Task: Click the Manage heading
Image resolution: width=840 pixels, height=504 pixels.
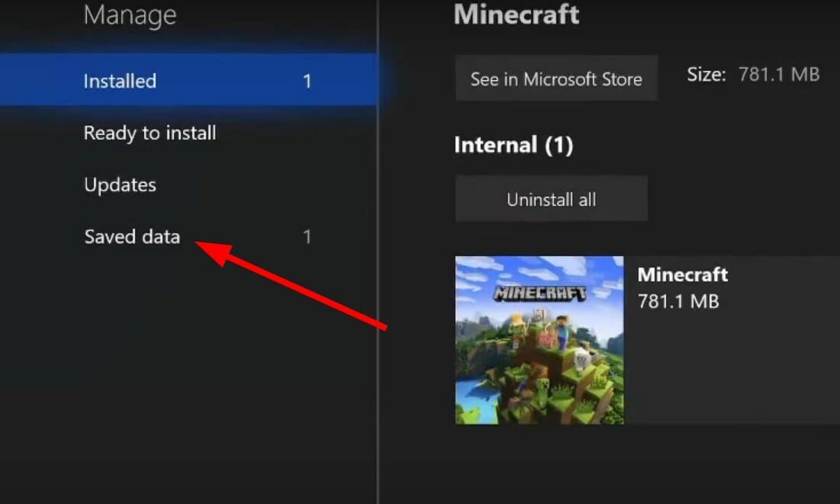Action: click(130, 15)
